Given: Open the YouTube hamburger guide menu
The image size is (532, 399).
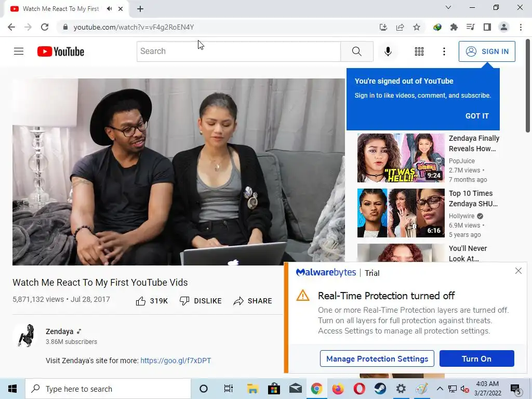Looking at the screenshot, I should click(19, 51).
